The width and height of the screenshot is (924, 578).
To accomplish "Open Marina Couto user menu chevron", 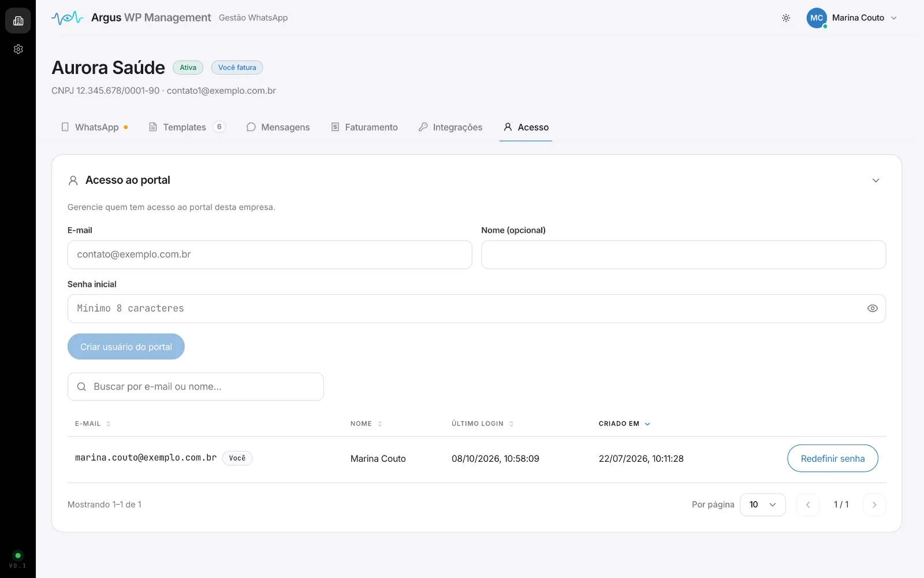I will tap(894, 18).
